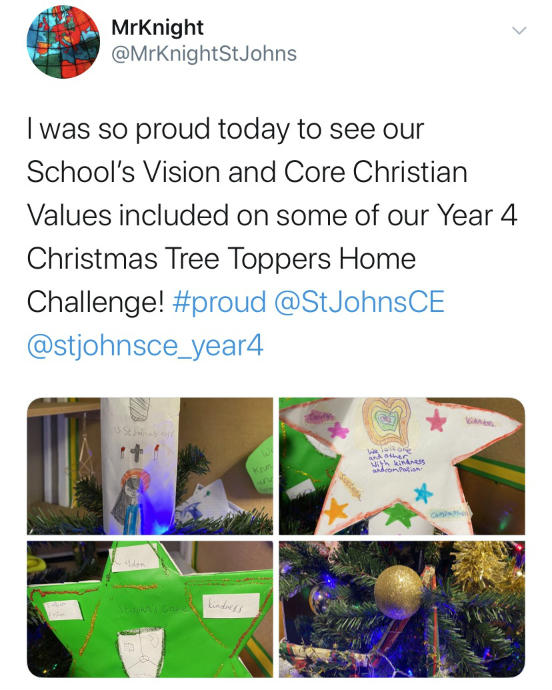The height and width of the screenshot is (690, 552).
Task: Select the tweet body text about Core Christian Values
Action: [x=272, y=236]
